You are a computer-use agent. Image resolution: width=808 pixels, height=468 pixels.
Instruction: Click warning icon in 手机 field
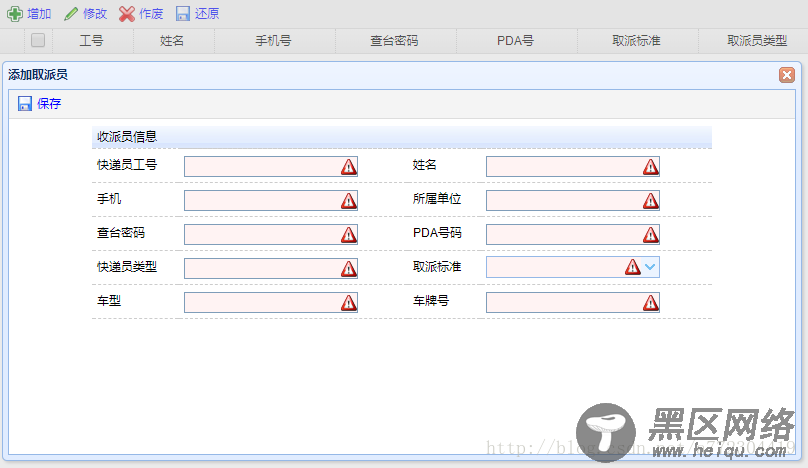pyautogui.click(x=349, y=201)
